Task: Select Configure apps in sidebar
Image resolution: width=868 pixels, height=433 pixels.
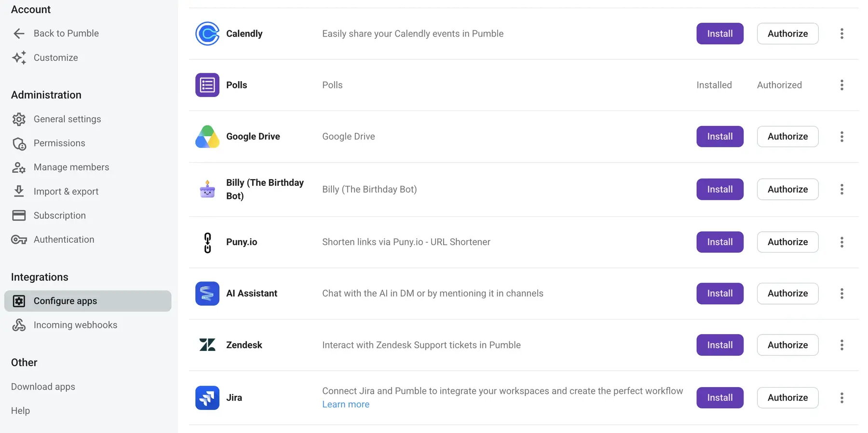Action: tap(88, 301)
